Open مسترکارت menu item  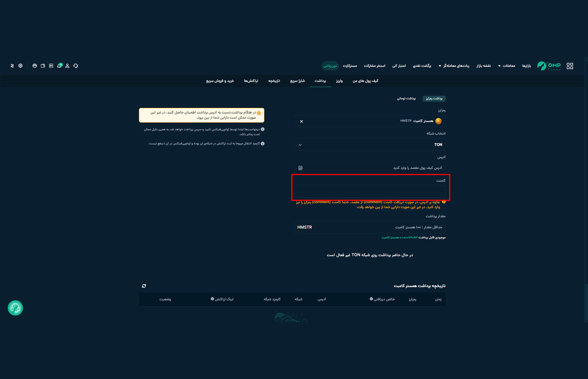350,66
